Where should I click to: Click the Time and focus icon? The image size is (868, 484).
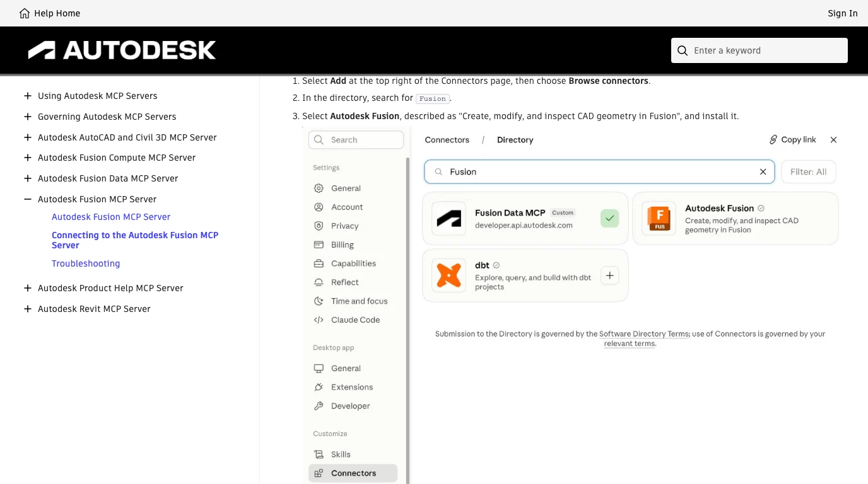[x=319, y=301]
